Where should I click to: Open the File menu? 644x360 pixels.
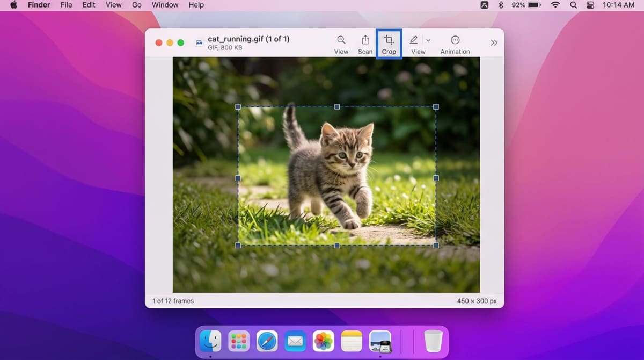pyautogui.click(x=66, y=5)
